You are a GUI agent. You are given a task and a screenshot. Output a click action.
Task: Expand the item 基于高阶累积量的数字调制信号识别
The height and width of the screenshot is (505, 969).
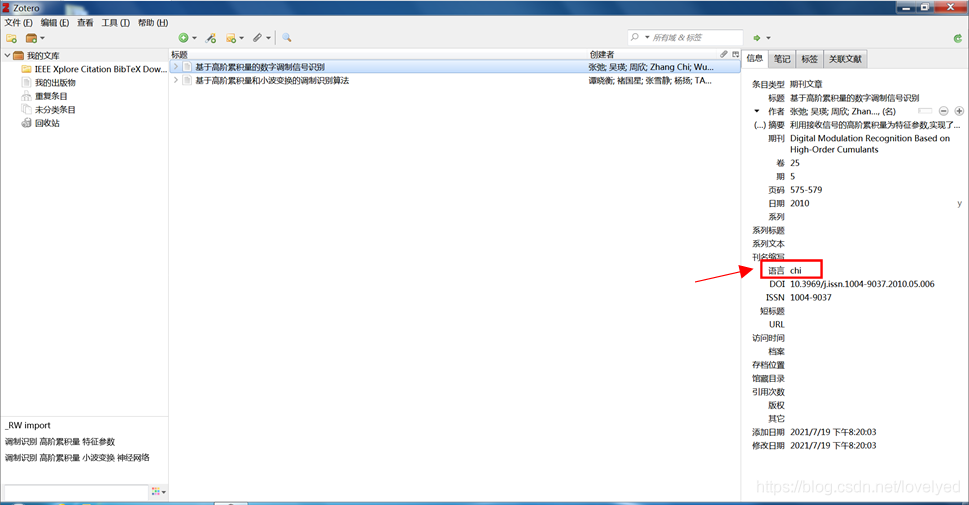coord(176,67)
